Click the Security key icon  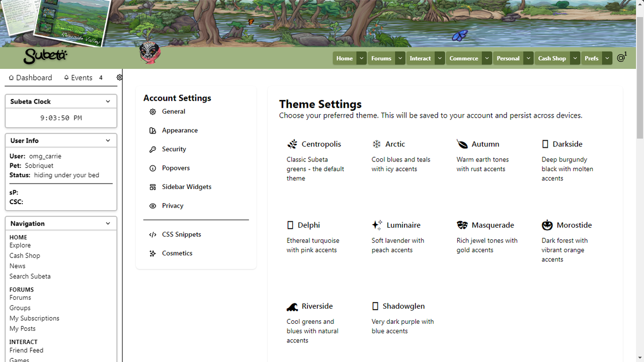tap(152, 149)
